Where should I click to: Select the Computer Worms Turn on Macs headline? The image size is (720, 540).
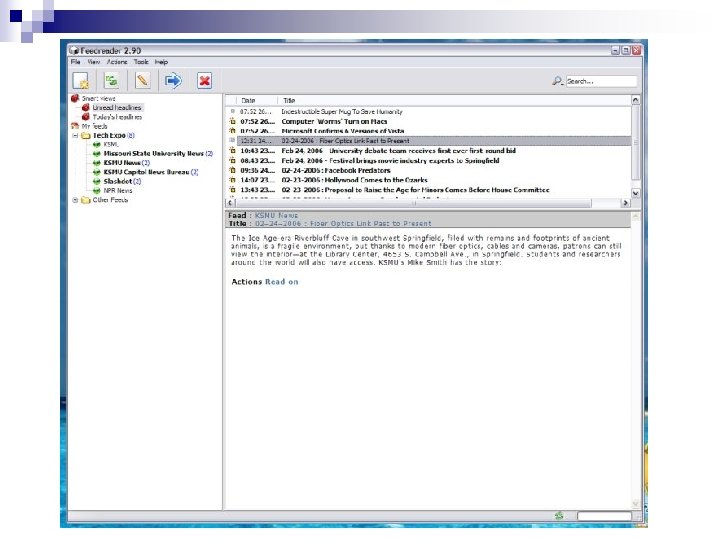[x=334, y=121]
